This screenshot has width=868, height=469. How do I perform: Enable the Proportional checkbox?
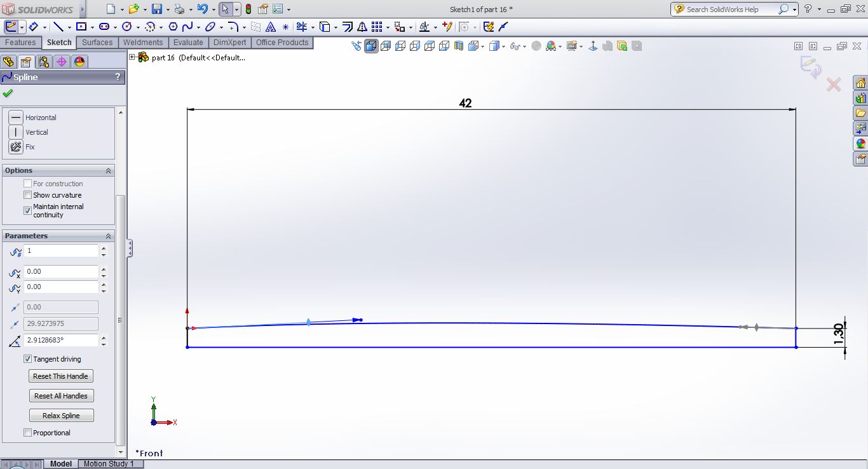point(27,433)
